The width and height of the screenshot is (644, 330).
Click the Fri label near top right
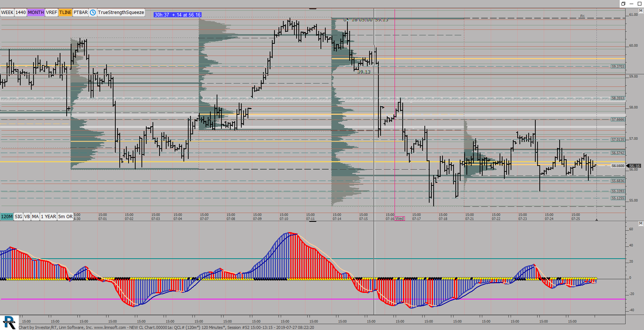click(582, 16)
